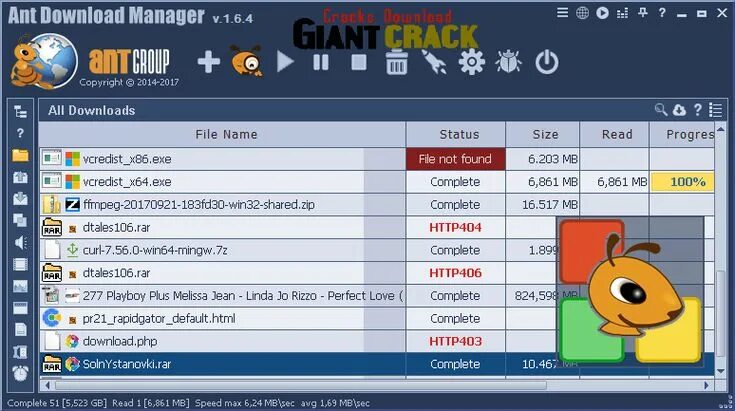735x411 pixels.
Task: Click the upload tray icon in sidebar
Action: click(20, 177)
